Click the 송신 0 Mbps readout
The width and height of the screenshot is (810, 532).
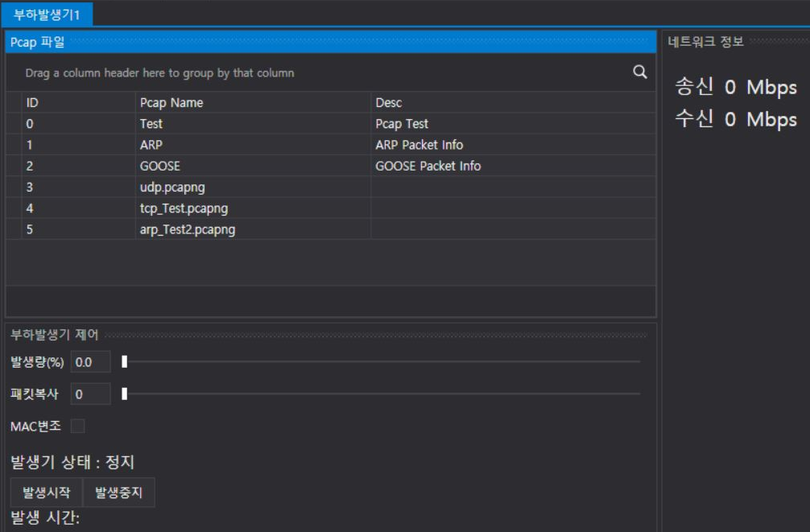(x=736, y=87)
